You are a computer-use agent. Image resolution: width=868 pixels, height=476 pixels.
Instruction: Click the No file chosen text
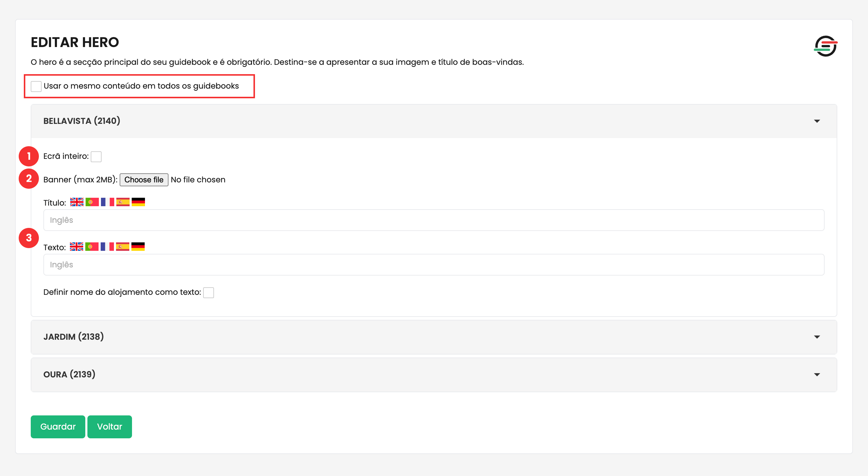(x=198, y=180)
